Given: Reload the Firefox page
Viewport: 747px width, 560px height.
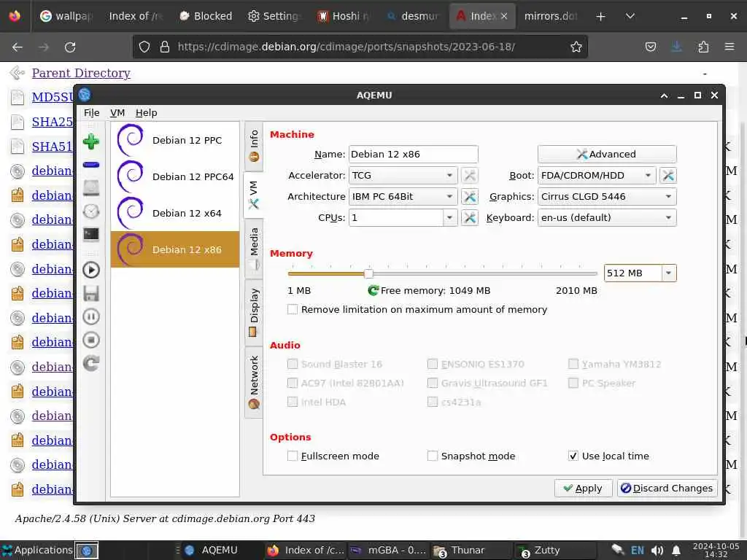Looking at the screenshot, I should pyautogui.click(x=70, y=47).
